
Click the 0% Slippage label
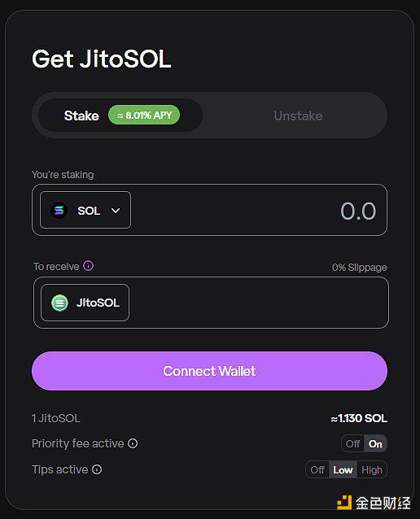pyautogui.click(x=360, y=268)
